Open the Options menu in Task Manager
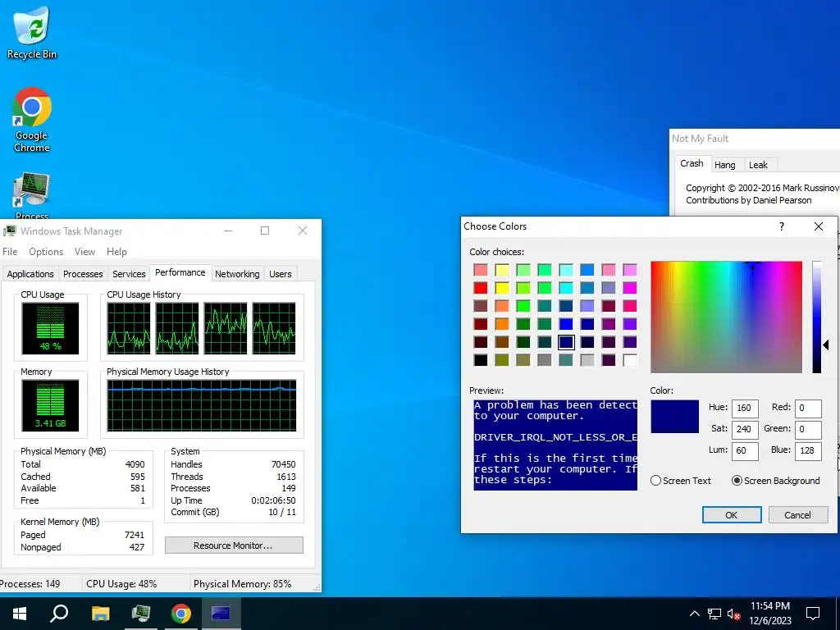840x630 pixels. pyautogui.click(x=46, y=252)
